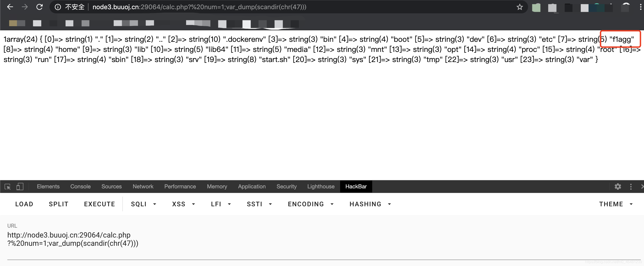Click the HackBar URL text field
644x266 pixels.
(x=72, y=239)
